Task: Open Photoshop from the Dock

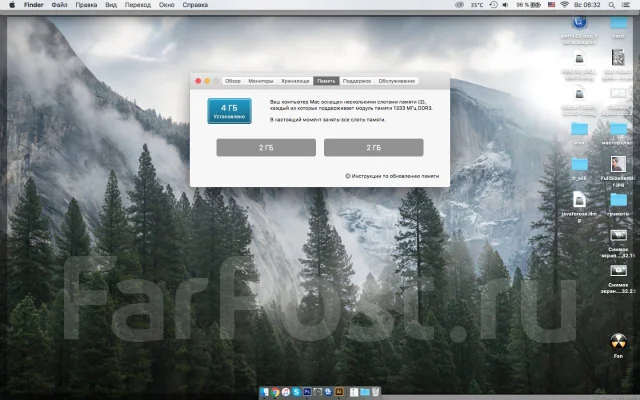Action: 307,392
